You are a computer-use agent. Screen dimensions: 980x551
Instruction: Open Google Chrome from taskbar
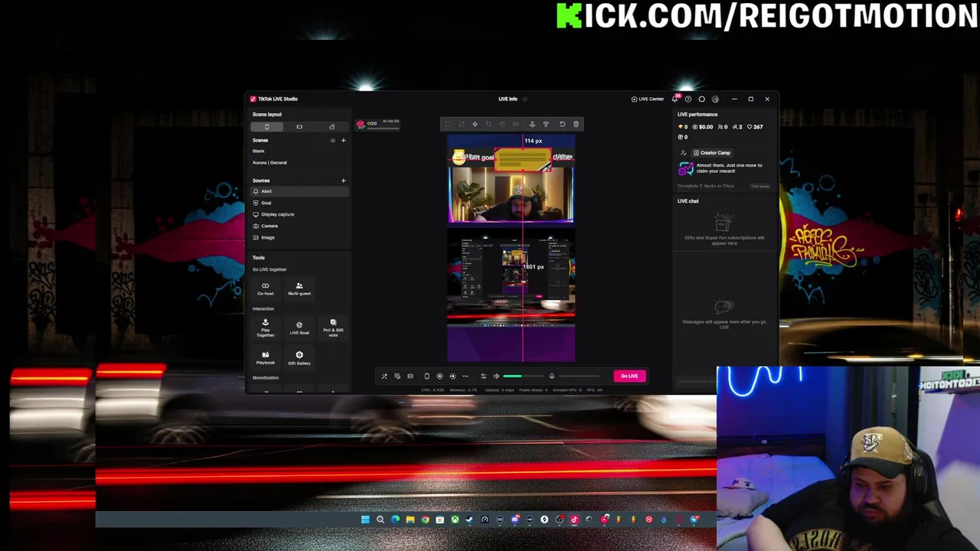tap(425, 520)
